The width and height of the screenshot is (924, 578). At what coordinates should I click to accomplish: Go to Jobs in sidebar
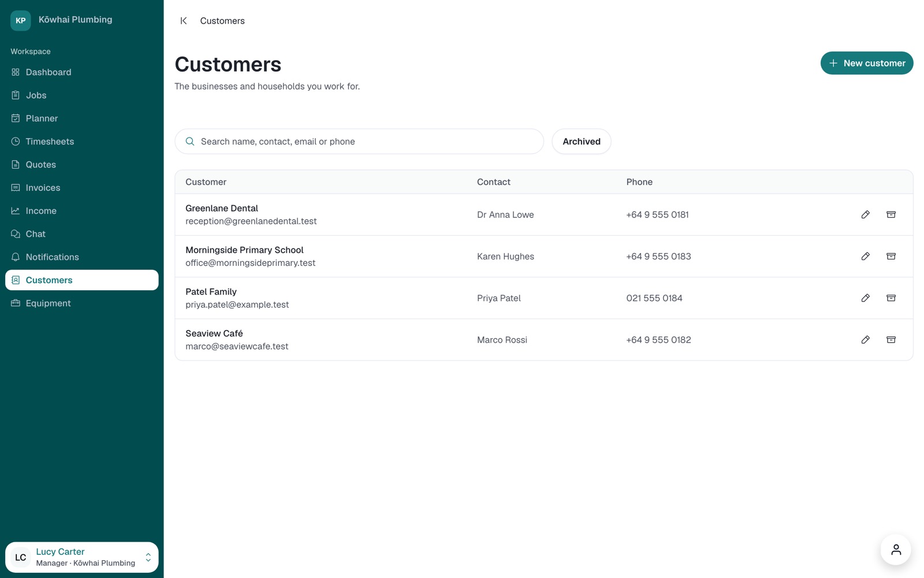tap(82, 95)
